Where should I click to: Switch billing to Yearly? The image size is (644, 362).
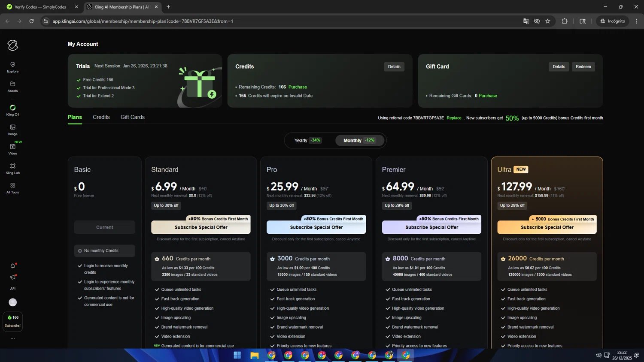point(308,140)
